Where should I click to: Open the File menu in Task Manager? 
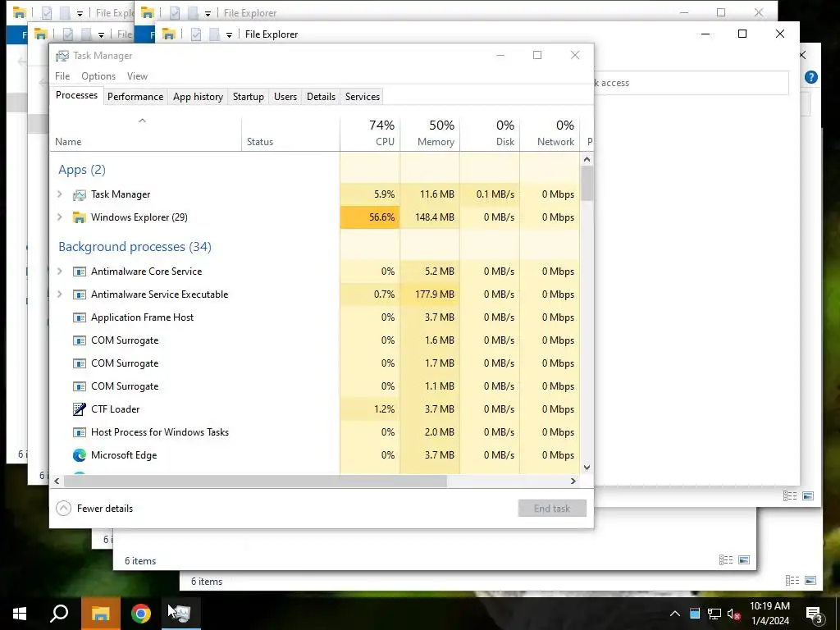pos(62,76)
